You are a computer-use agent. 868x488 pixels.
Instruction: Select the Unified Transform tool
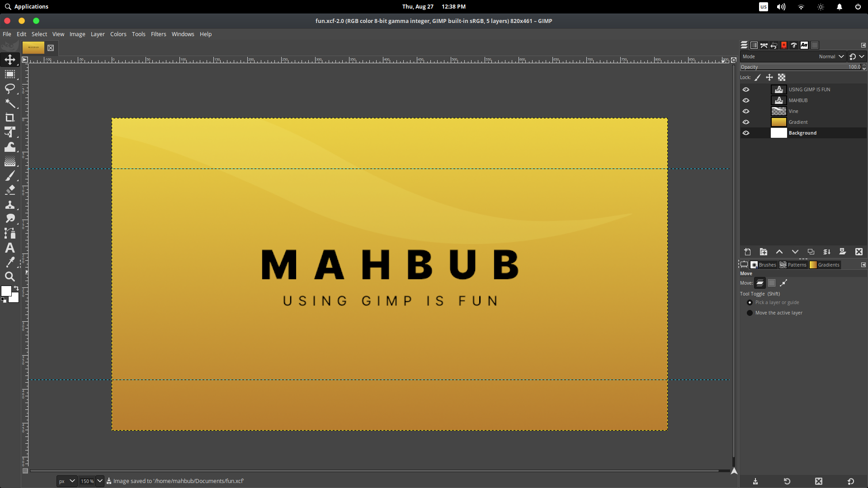(x=10, y=132)
